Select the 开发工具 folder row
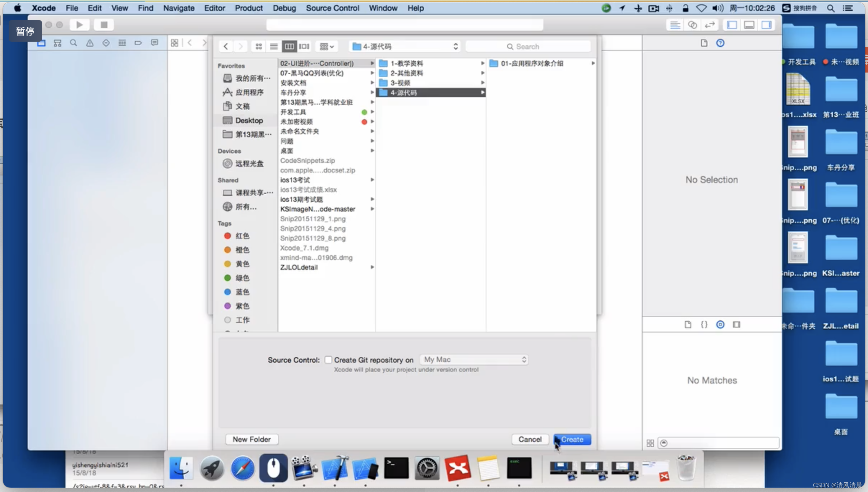The width and height of the screenshot is (868, 492). (327, 112)
